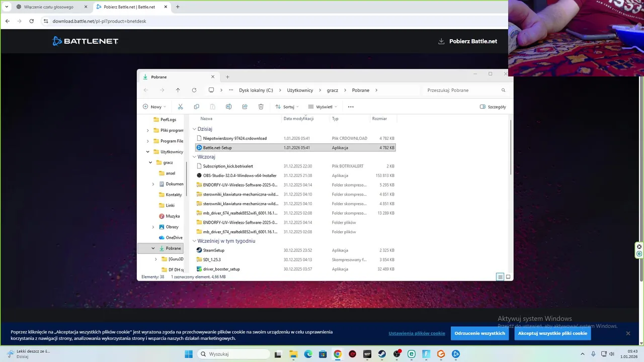Open Google Chrome from the taskbar
This screenshot has height=362, width=644.
pos(338,354)
